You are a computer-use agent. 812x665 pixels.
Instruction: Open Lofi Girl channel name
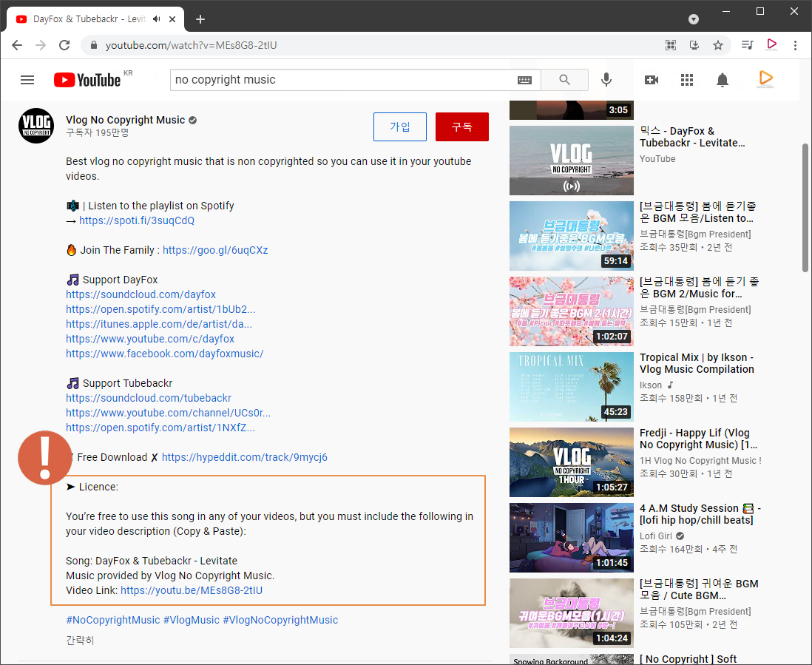pyautogui.click(x=656, y=536)
